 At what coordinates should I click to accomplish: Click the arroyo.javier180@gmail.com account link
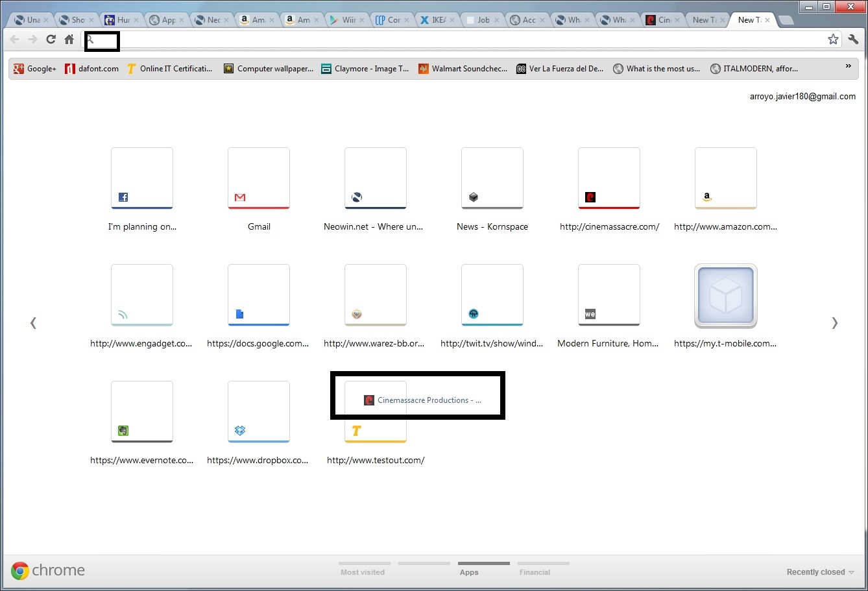(802, 97)
